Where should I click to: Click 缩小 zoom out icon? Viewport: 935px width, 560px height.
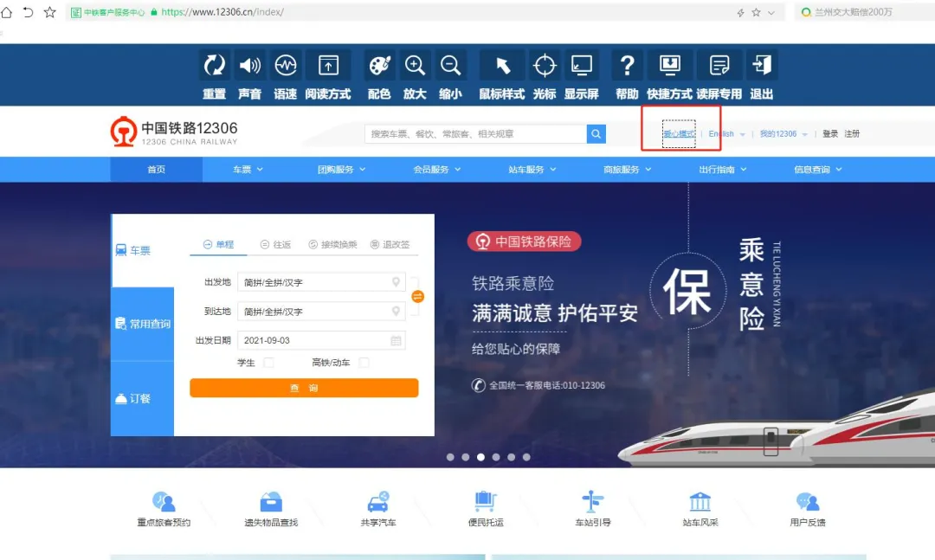[450, 65]
